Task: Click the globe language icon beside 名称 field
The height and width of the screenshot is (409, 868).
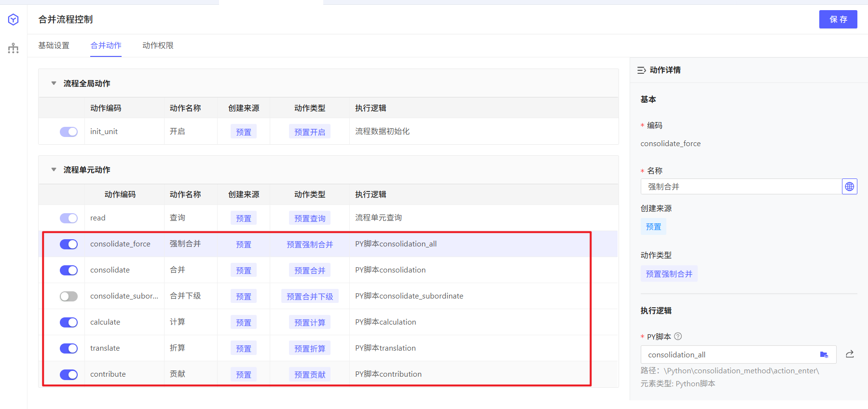Action: pyautogui.click(x=849, y=187)
